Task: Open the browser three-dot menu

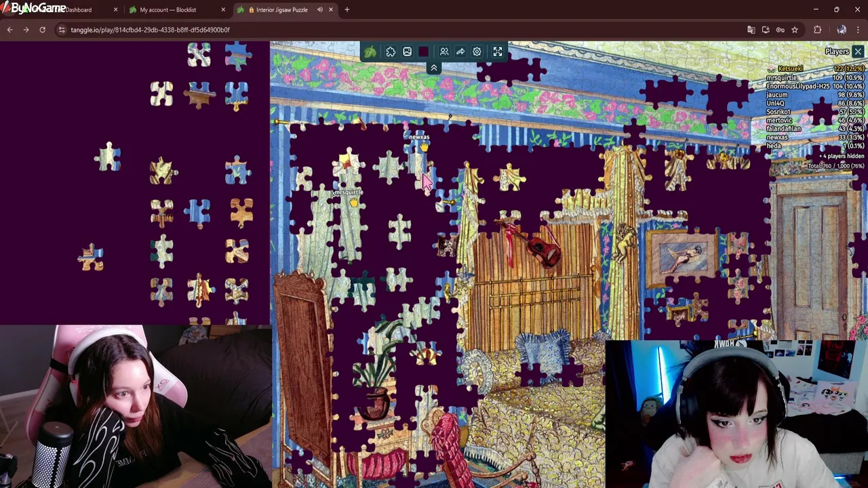Action: (x=858, y=30)
